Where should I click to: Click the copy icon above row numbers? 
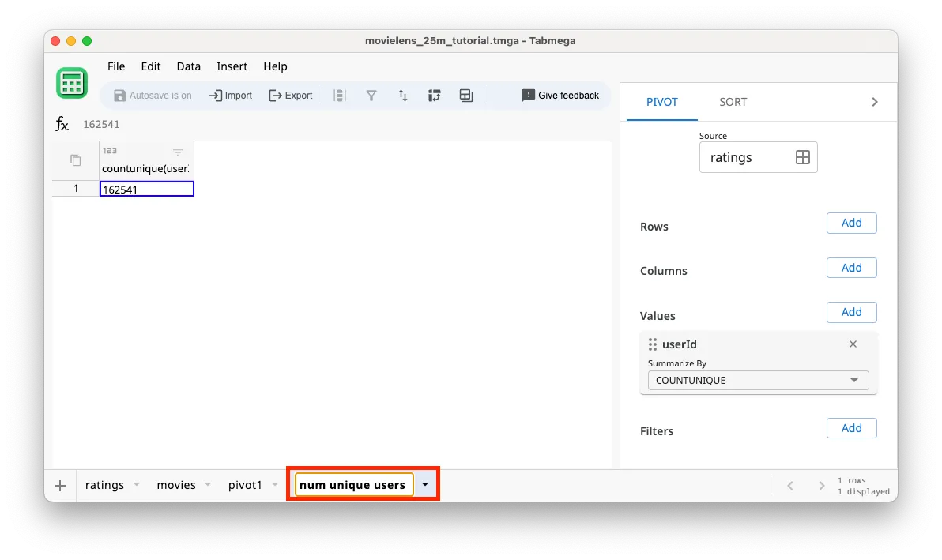click(x=73, y=159)
